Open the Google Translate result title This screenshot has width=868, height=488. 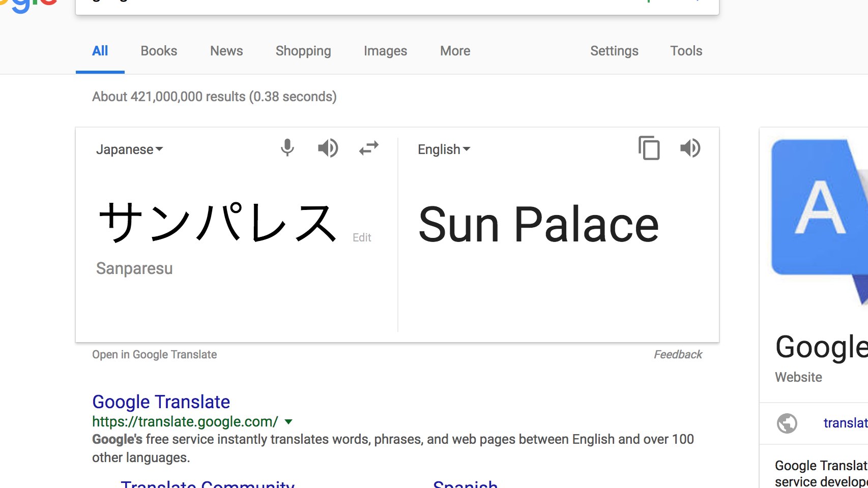click(x=161, y=402)
